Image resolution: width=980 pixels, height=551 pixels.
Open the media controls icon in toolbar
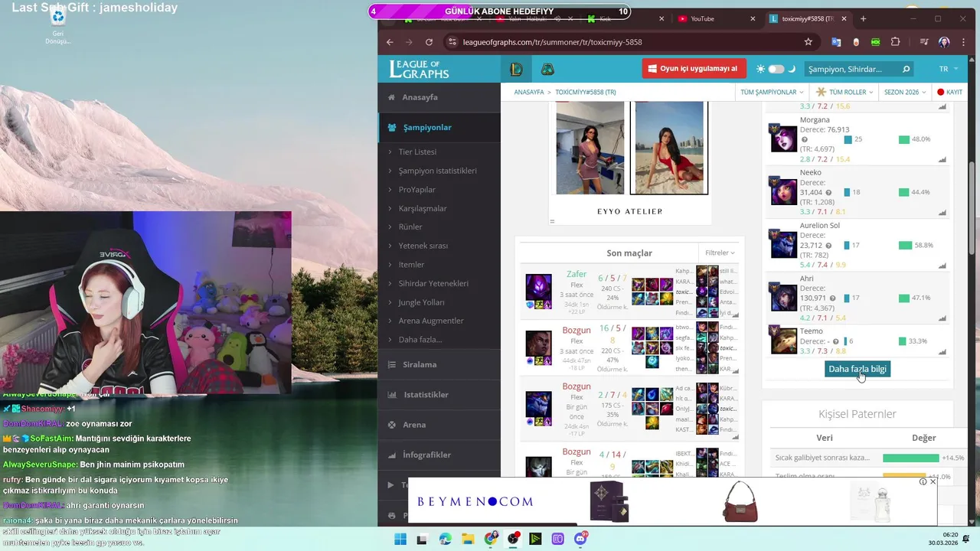tap(925, 42)
